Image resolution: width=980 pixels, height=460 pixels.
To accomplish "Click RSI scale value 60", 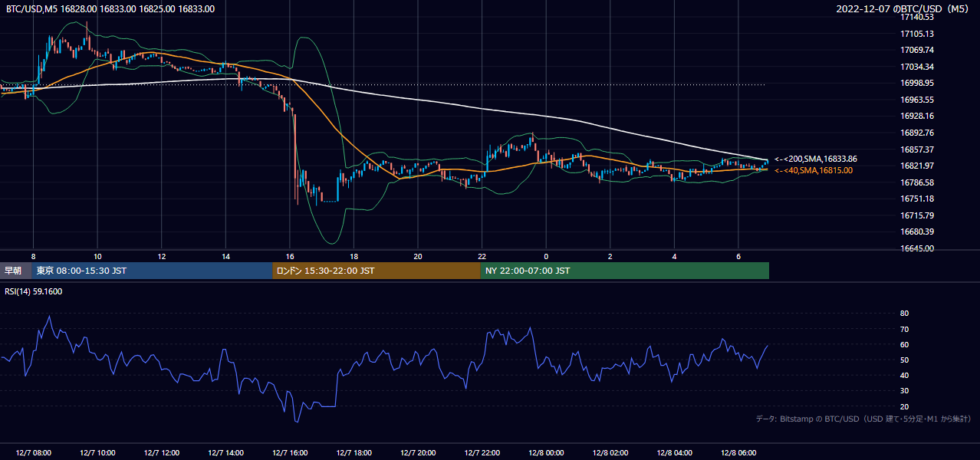I will [904, 344].
